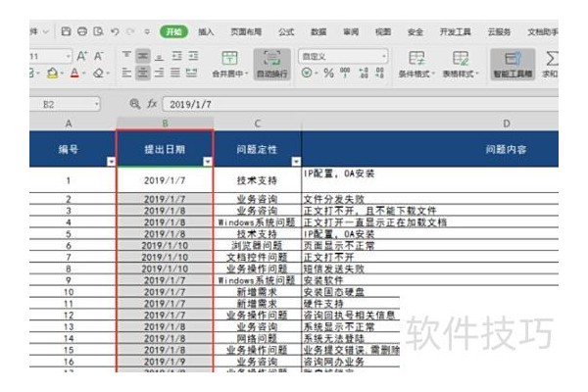Click cell with 文件分发失败
Screen dimensions: 588x392
pos(430,199)
